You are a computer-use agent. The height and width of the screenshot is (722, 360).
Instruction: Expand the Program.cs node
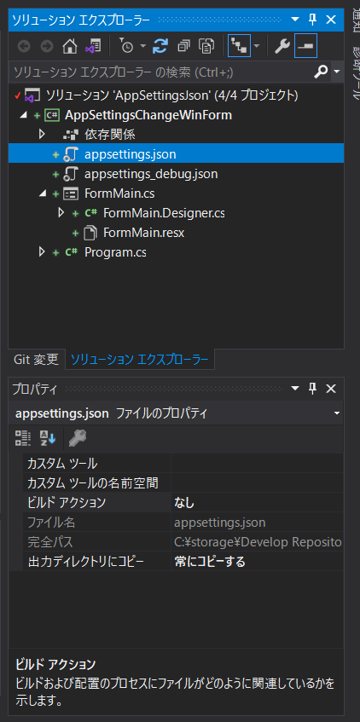(42, 252)
